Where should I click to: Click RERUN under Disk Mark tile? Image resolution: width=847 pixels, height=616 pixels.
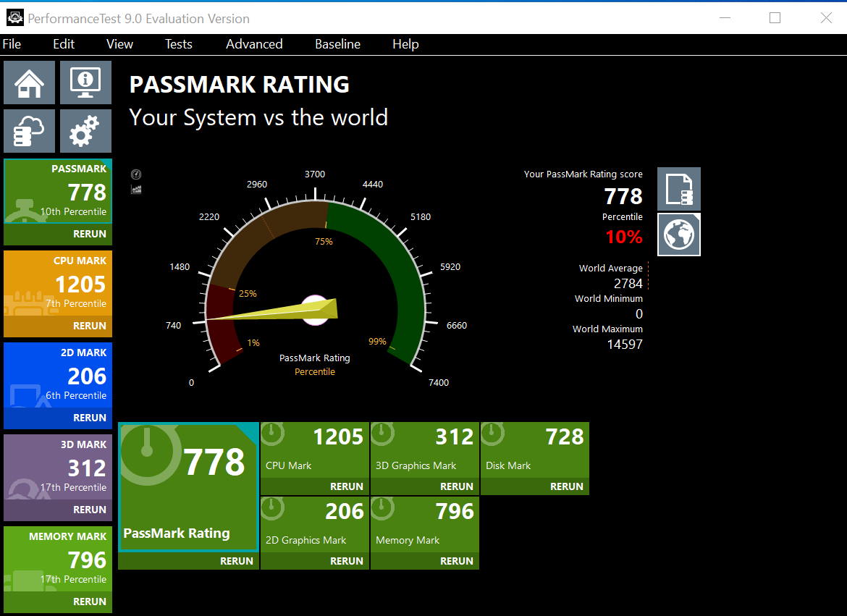tap(567, 486)
